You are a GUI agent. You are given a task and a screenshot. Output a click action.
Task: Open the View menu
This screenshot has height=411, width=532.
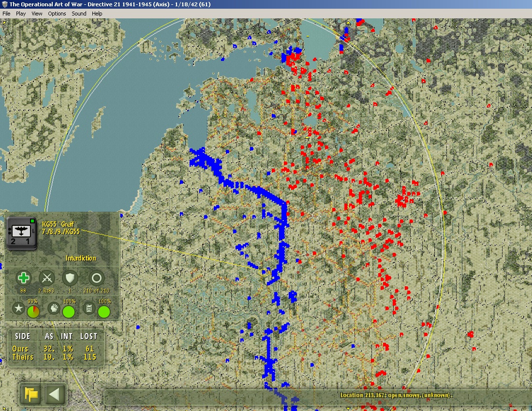pyautogui.click(x=37, y=14)
